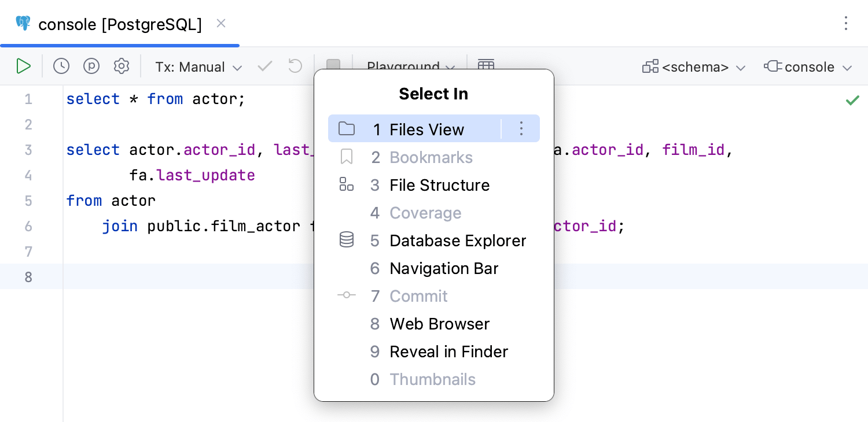Click the view parameters P icon

pos(91,66)
